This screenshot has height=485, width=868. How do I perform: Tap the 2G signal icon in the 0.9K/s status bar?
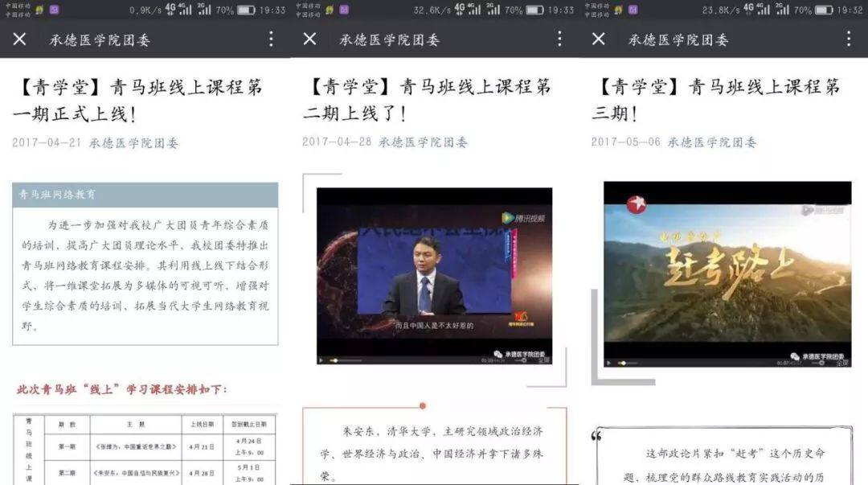pyautogui.click(x=203, y=10)
